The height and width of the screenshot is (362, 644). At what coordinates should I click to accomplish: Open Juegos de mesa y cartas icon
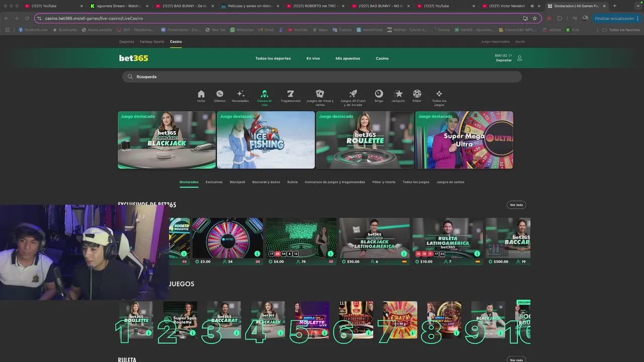click(320, 94)
